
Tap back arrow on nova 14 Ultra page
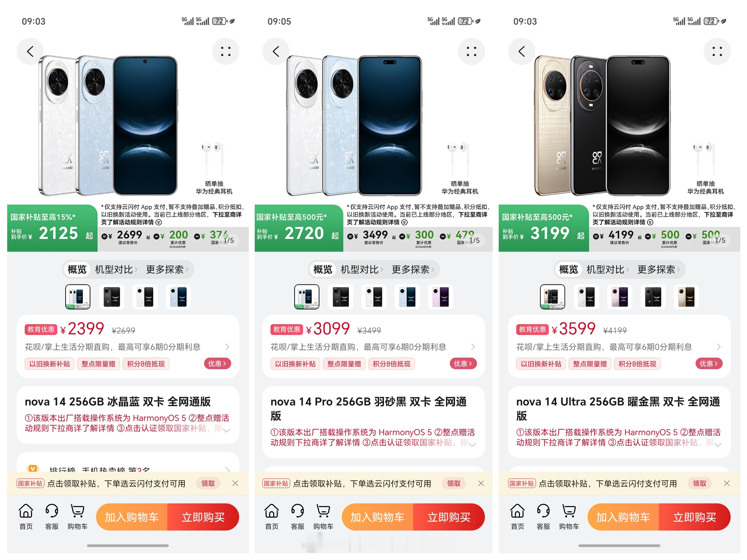pos(521,52)
